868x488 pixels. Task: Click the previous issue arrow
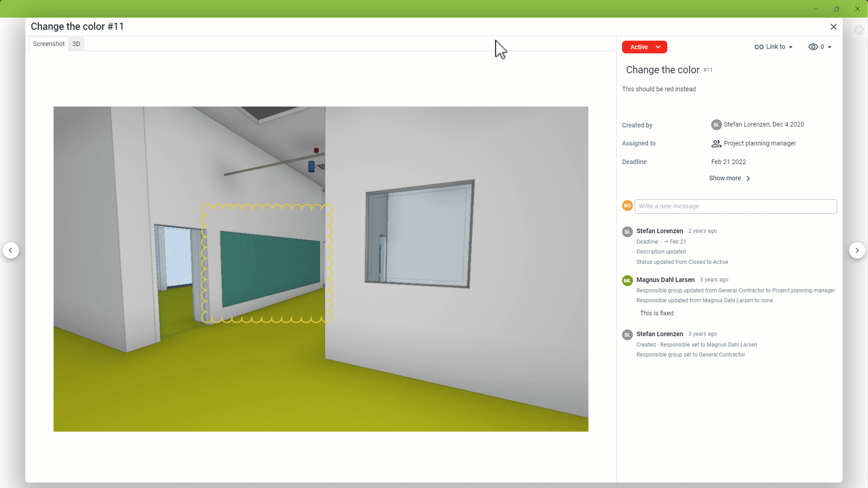click(10, 250)
